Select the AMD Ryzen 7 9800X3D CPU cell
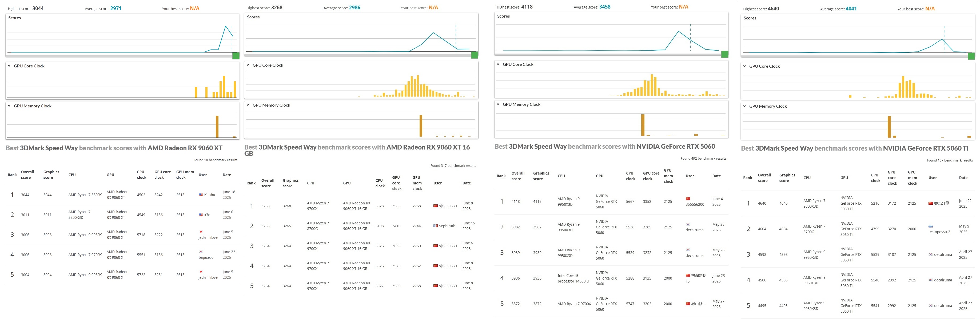 pyautogui.click(x=815, y=203)
